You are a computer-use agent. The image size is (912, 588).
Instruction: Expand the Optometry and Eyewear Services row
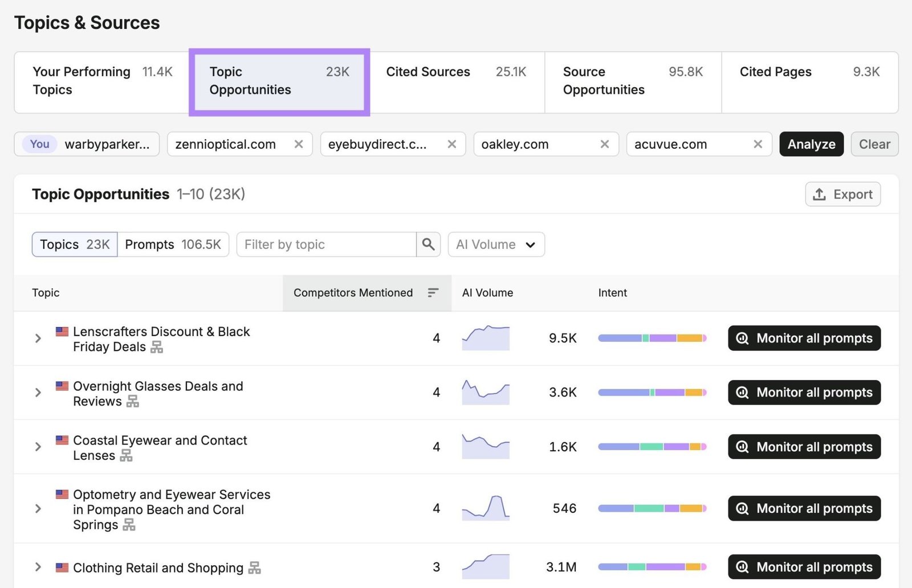pyautogui.click(x=38, y=508)
